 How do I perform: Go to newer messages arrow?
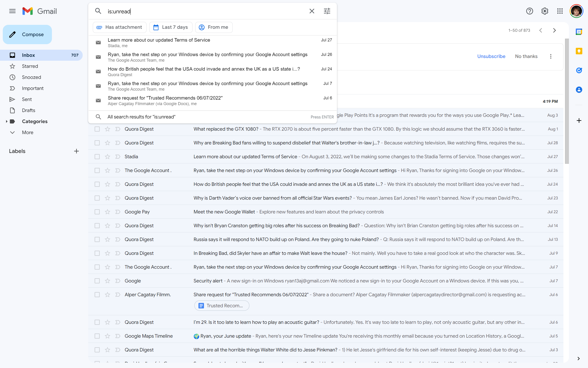click(x=541, y=30)
